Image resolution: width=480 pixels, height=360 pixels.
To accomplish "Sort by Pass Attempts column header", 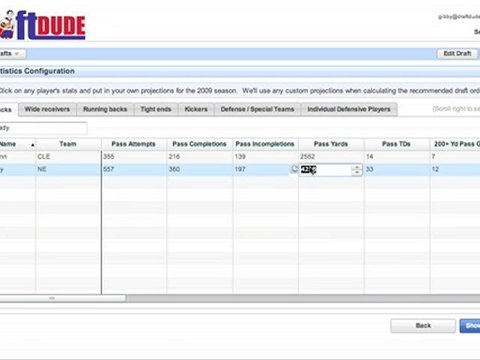I will [134, 144].
